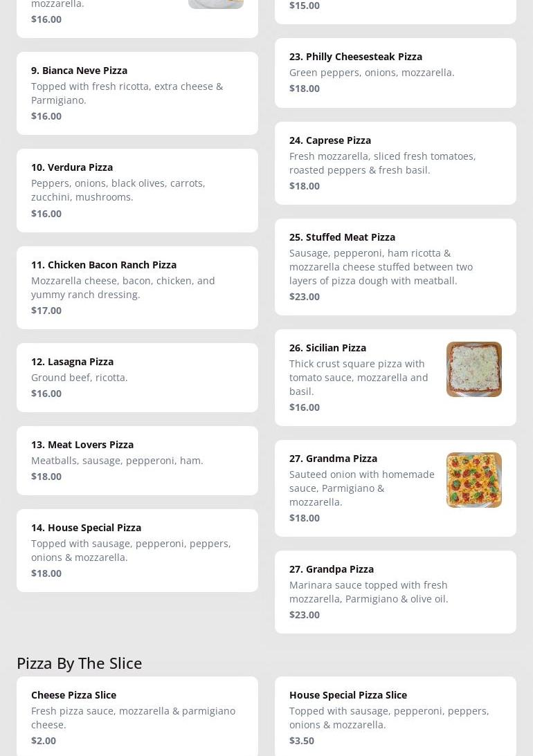Click the Verdura Pizza ingredients description
Viewport: 533px width, 756px height.
(118, 190)
